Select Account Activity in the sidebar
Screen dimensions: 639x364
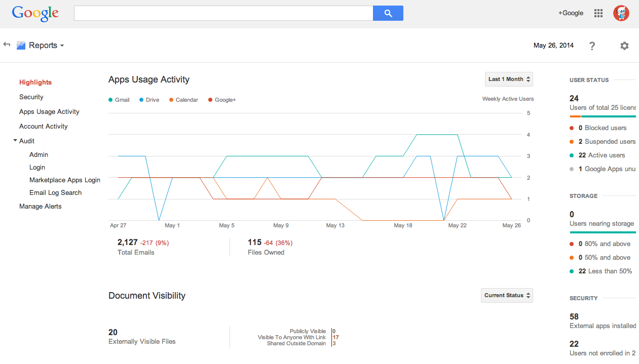(x=44, y=126)
